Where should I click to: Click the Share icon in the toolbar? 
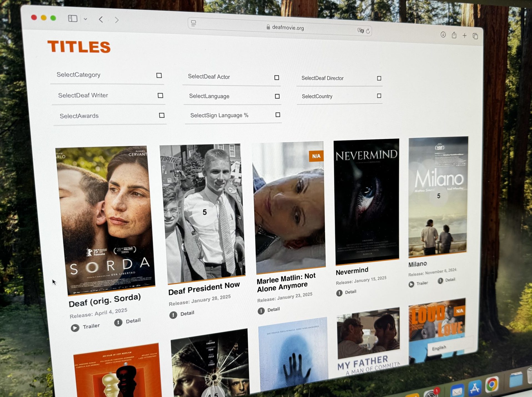(x=454, y=35)
